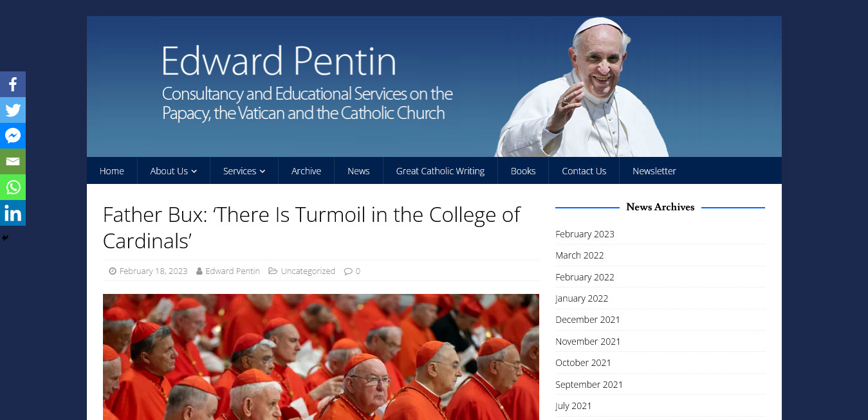This screenshot has height=420, width=868.
Task: Expand the About Us dropdown menu
Action: point(173,171)
